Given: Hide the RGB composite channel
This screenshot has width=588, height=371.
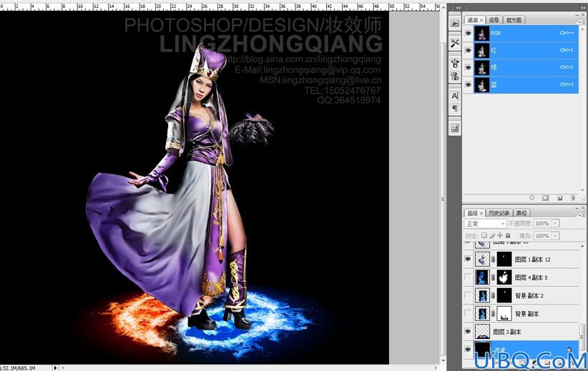Looking at the screenshot, I should click(x=468, y=33).
